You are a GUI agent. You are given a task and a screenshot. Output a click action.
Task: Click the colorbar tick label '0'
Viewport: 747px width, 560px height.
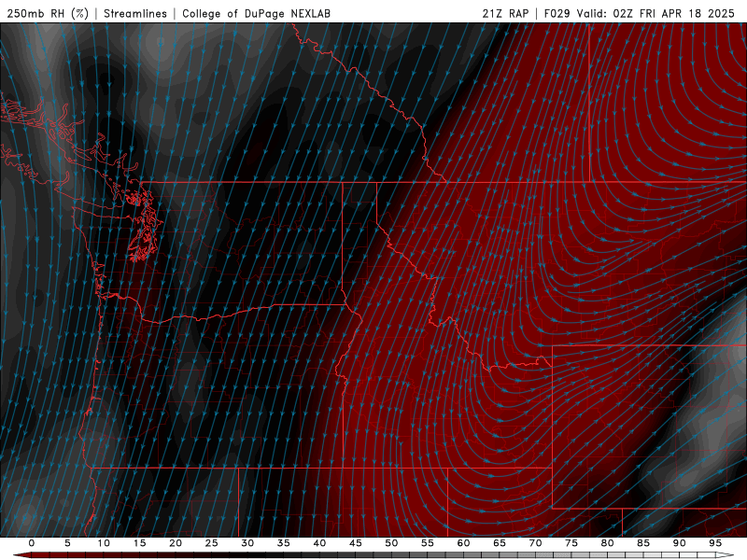(x=32, y=543)
